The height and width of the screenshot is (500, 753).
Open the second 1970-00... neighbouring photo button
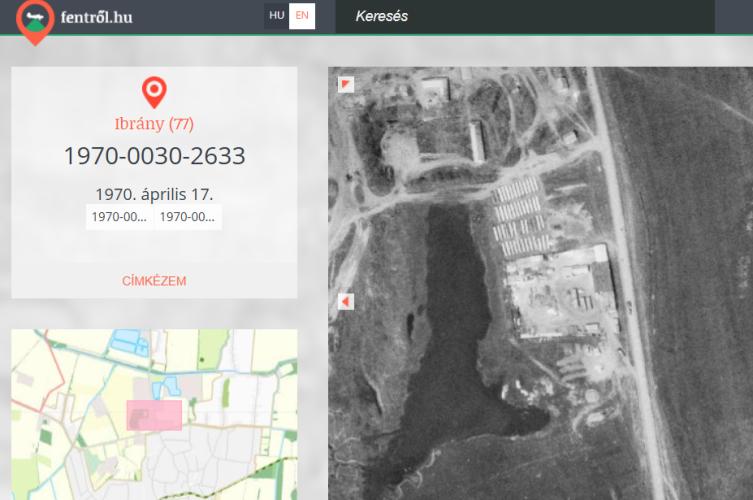pos(187,217)
